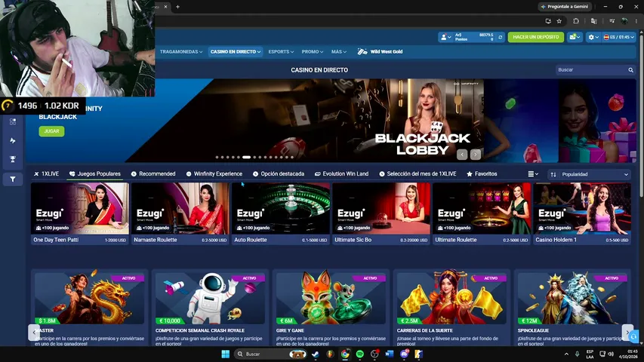Open Competicion Semanal Crash Royale tournament
This screenshot has height=362, width=644.
click(x=210, y=308)
